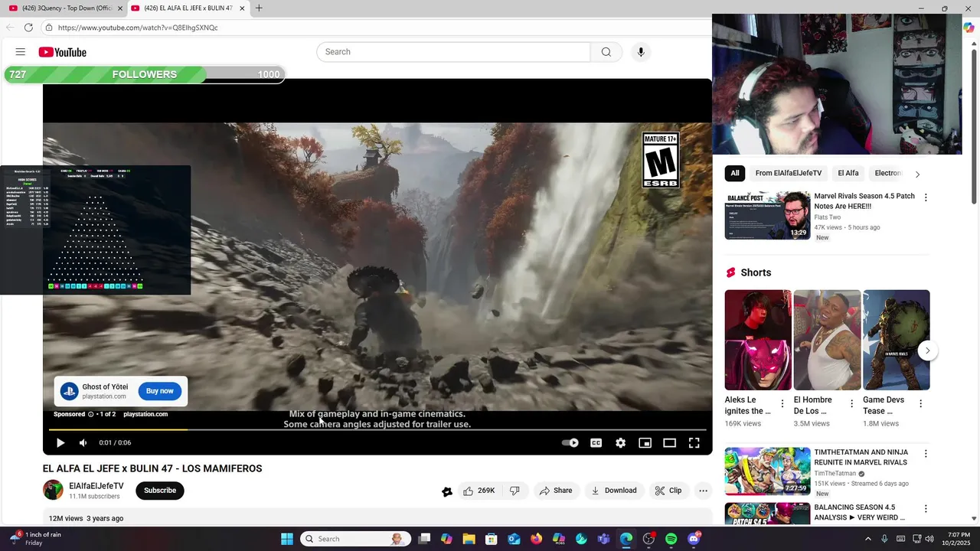Screen dimensions: 980x551
Task: Open the YouTube channel join/thanks icon
Action: click(447, 491)
